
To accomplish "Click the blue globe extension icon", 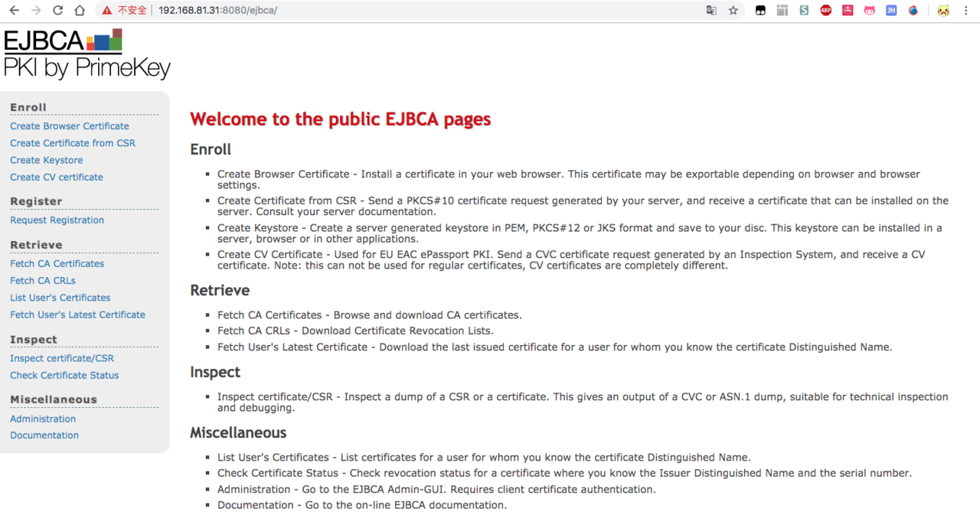I will tap(913, 11).
